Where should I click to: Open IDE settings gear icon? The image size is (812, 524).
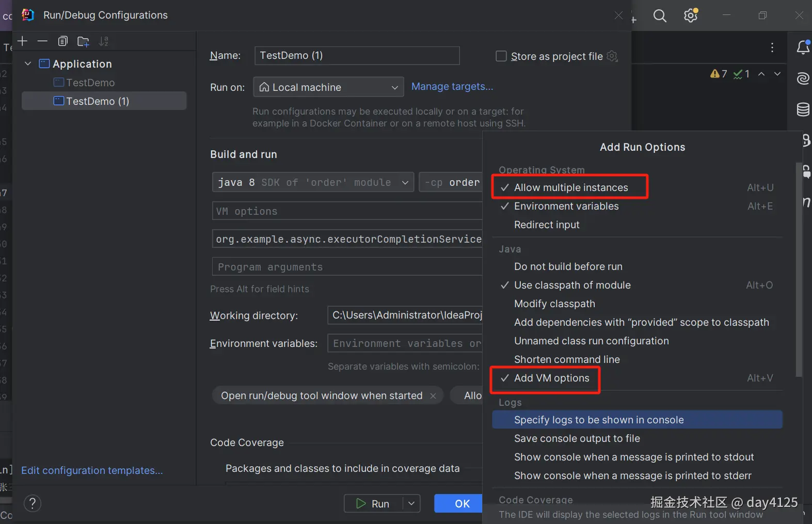coord(691,15)
